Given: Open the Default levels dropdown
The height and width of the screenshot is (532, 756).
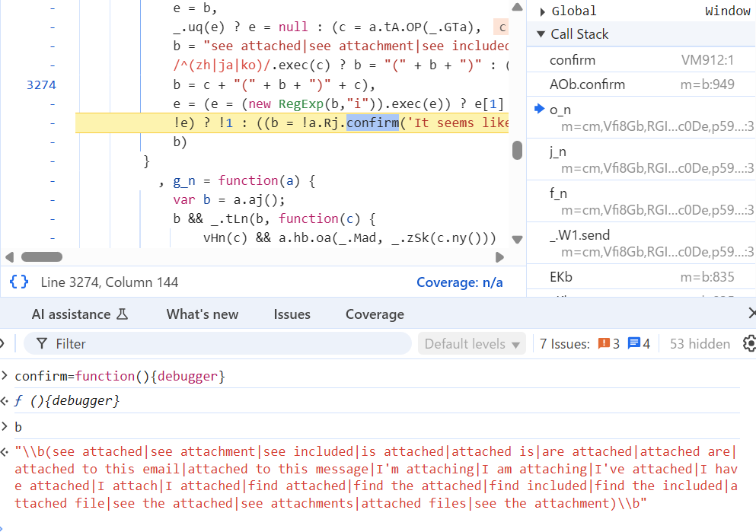Looking at the screenshot, I should tap(471, 343).
